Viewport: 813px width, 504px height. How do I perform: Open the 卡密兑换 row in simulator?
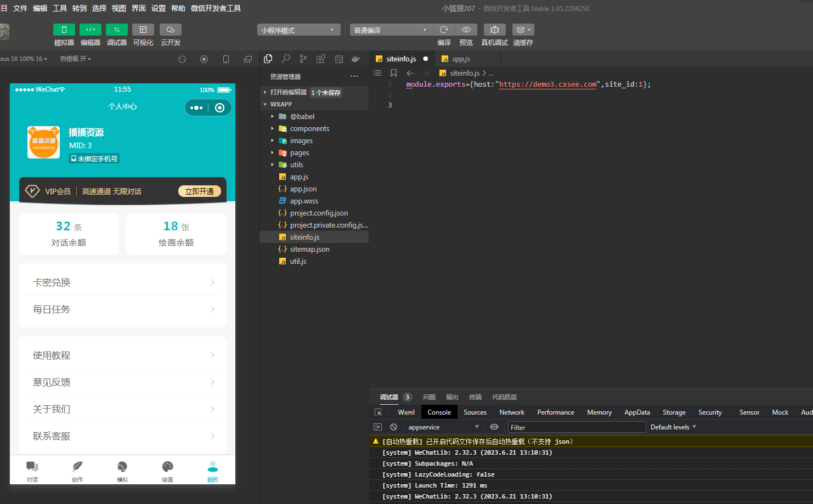point(122,282)
